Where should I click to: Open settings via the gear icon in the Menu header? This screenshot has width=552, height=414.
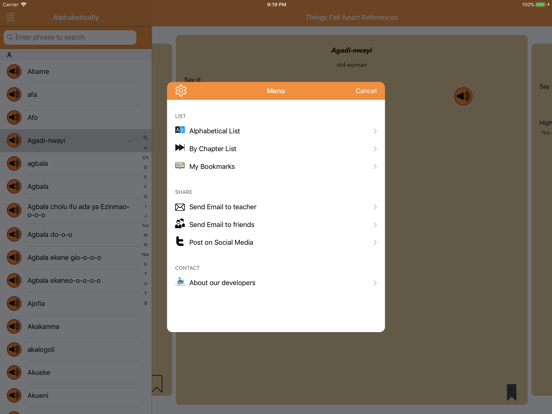181,90
